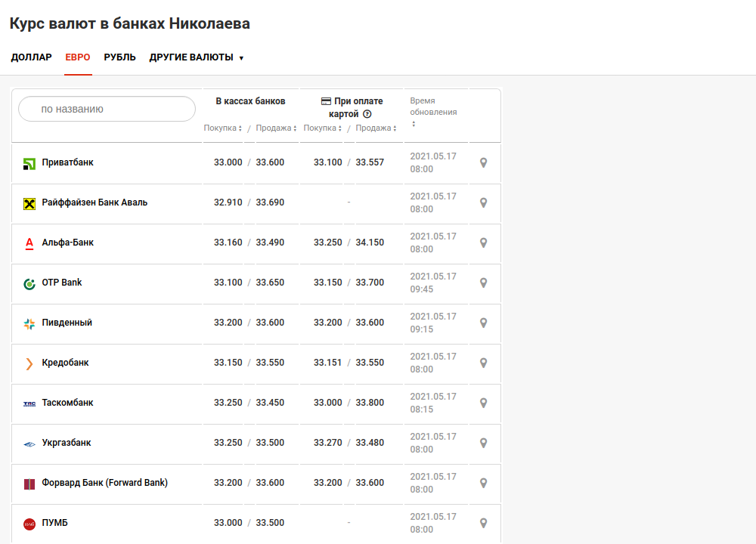Open the Кредобанк bank link
Image resolution: width=756 pixels, height=544 pixels.
[65, 363]
